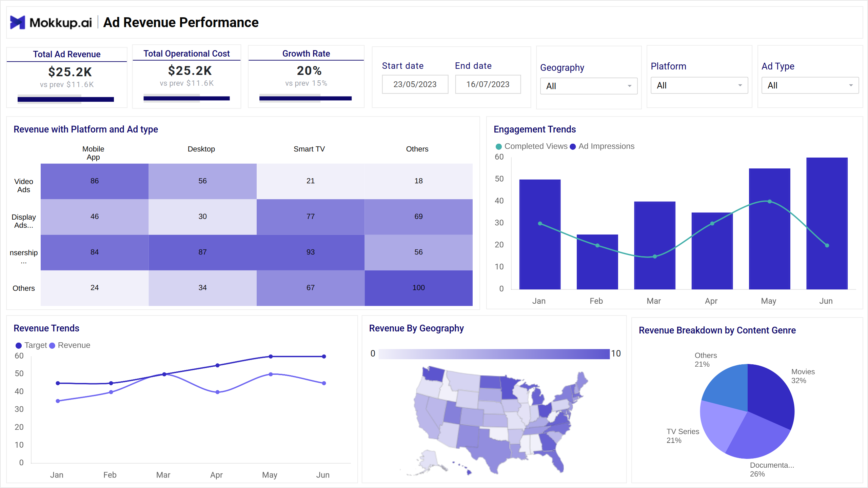This screenshot has width=868, height=488.
Task: Select heatmap cell with value 21
Action: point(311,181)
